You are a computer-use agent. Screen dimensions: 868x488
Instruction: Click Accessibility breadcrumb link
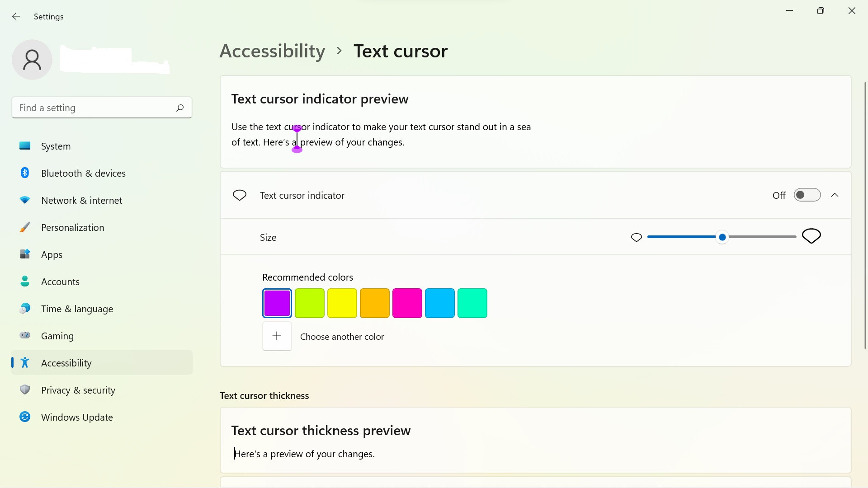tap(272, 51)
